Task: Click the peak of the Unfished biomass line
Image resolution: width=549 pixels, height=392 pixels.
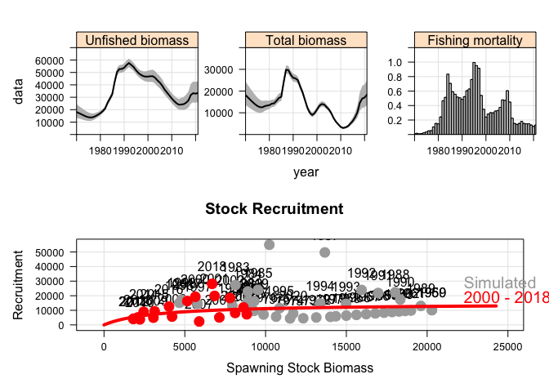Action: [129, 64]
